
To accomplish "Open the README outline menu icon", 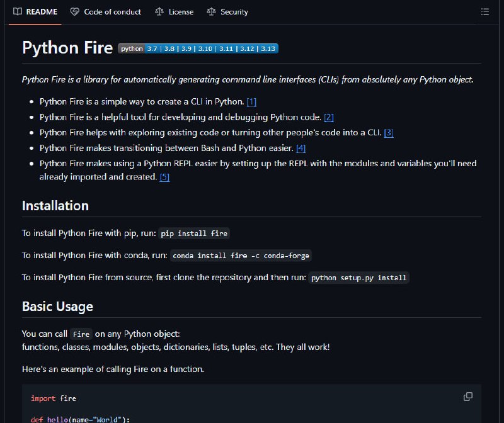I will pos(485,12).
